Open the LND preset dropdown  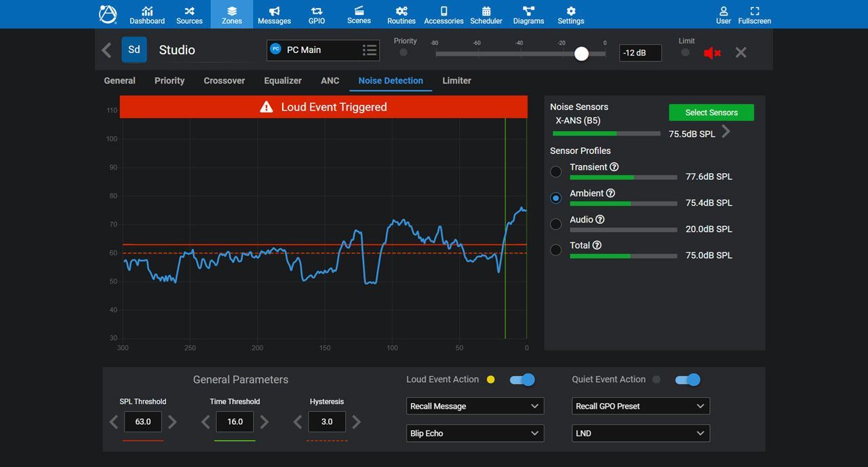[x=640, y=433]
